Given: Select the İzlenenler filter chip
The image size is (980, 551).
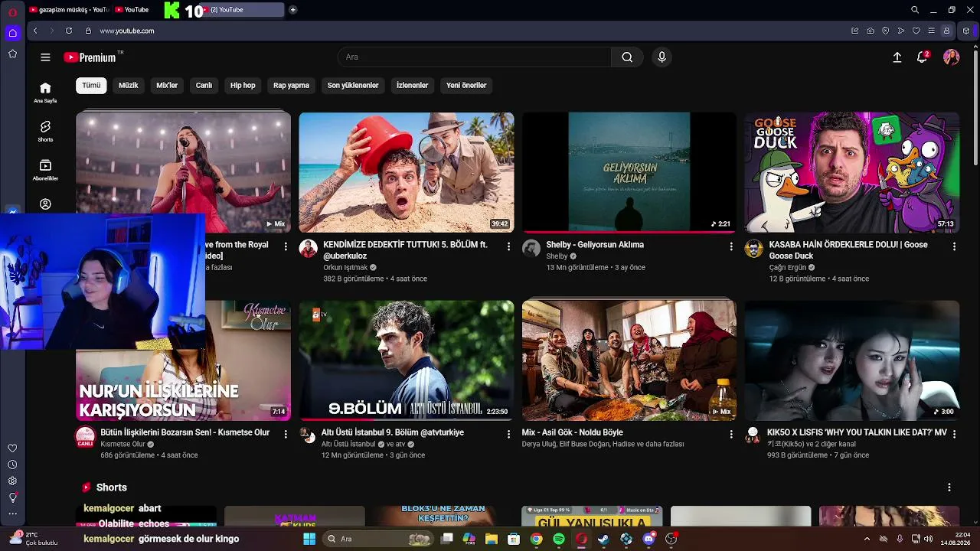Looking at the screenshot, I should click(x=412, y=86).
